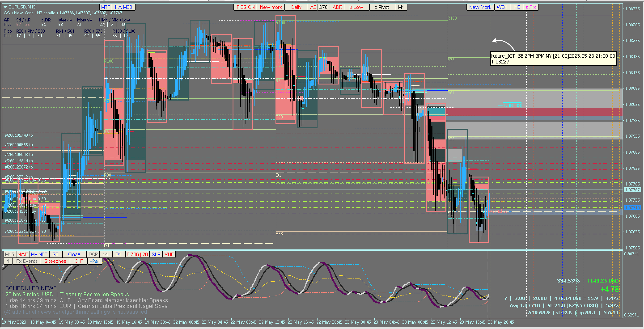The image size is (644, 329).
Task: Click the MTF button
Action: click(105, 7)
